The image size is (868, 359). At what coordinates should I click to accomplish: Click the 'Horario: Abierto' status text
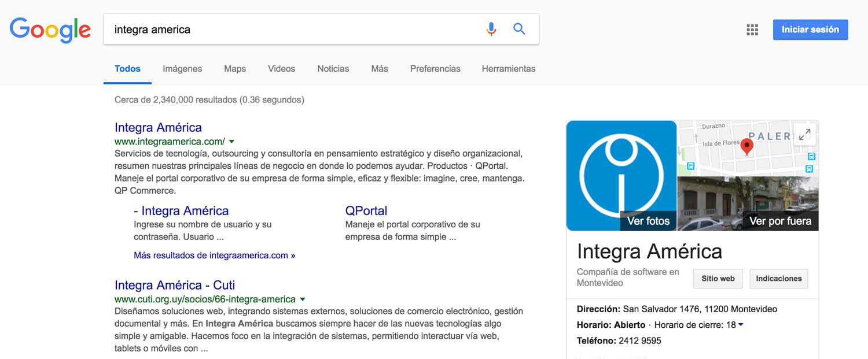point(611,325)
